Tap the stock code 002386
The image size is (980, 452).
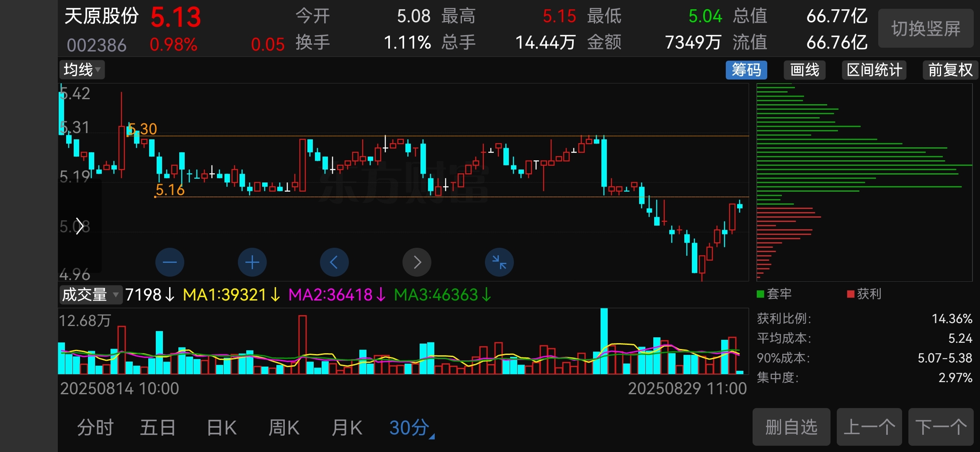coord(96,45)
